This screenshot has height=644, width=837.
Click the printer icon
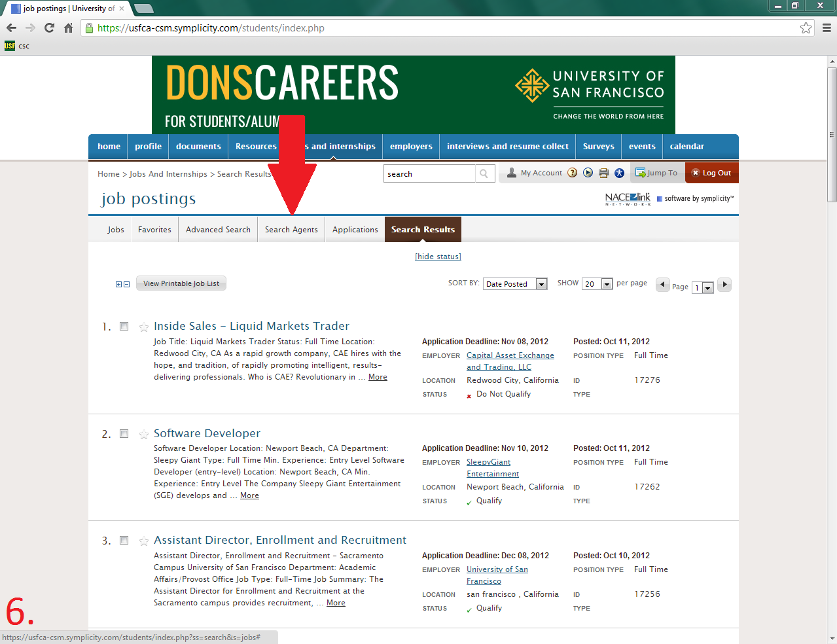603,173
